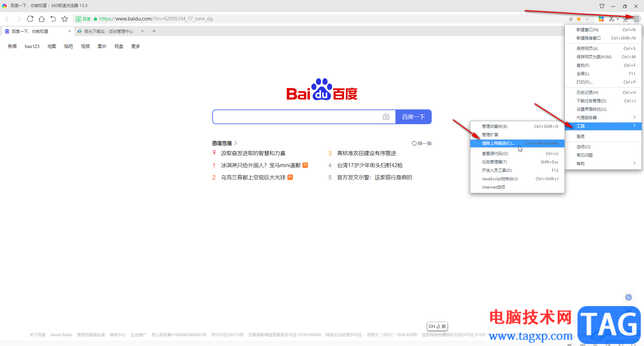Click the blue circular assistant icon
This screenshot has width=644, height=346.
(x=629, y=297)
